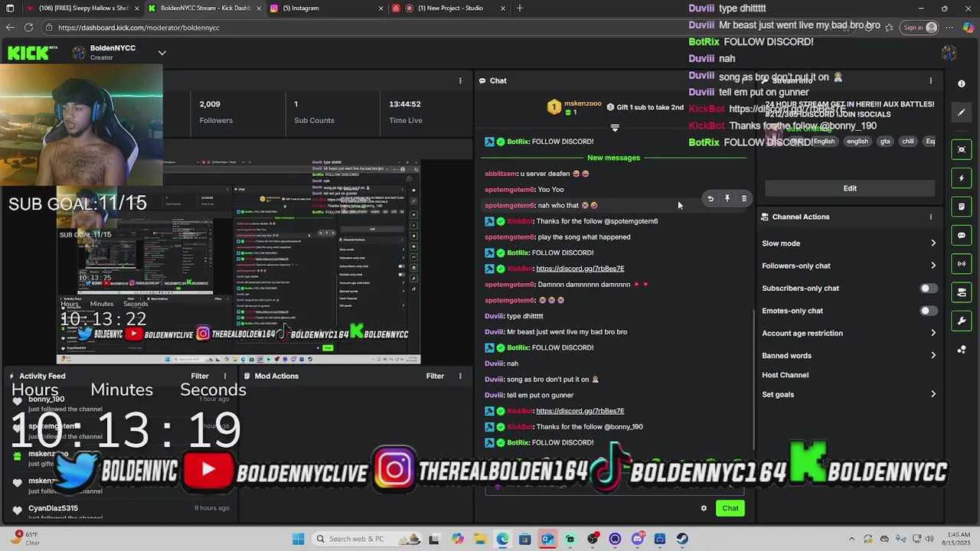Image resolution: width=980 pixels, height=551 pixels.
Task: Open three-dot menu above stream stats panel
Action: pyautogui.click(x=460, y=80)
